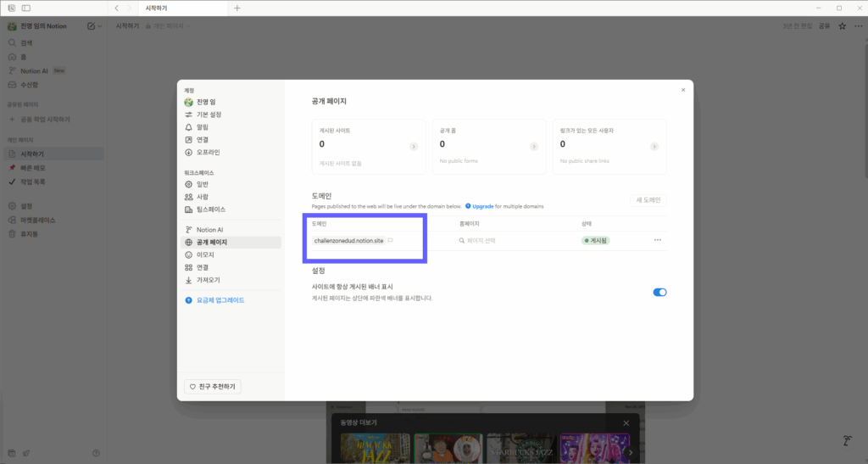Expand the 공개 폼 card arrow
Screen dimensions: 868x464
pyautogui.click(x=534, y=147)
